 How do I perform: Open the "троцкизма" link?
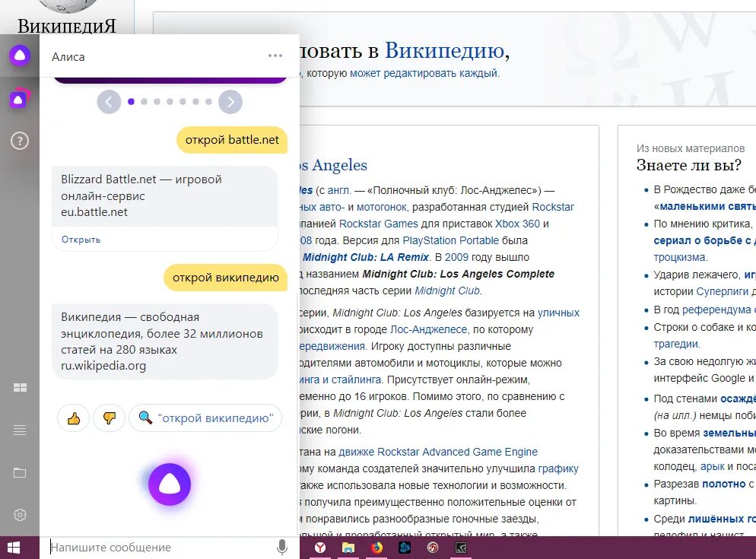point(680,257)
